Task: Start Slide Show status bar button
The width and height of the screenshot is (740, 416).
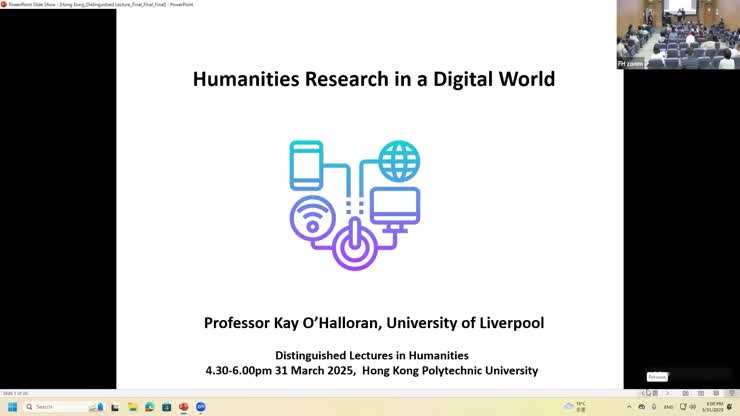Action: point(732,393)
